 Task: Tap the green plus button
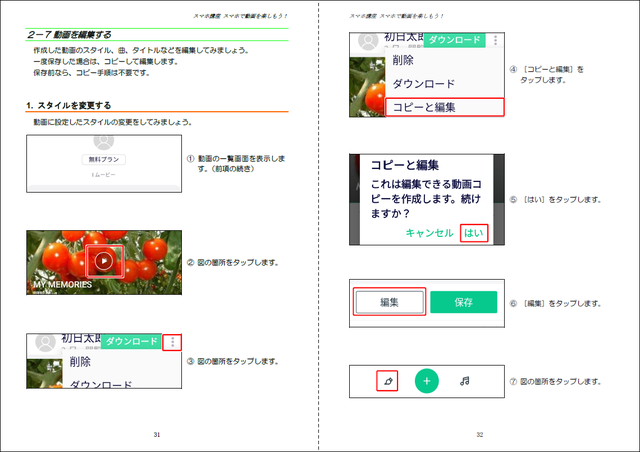coord(427,381)
